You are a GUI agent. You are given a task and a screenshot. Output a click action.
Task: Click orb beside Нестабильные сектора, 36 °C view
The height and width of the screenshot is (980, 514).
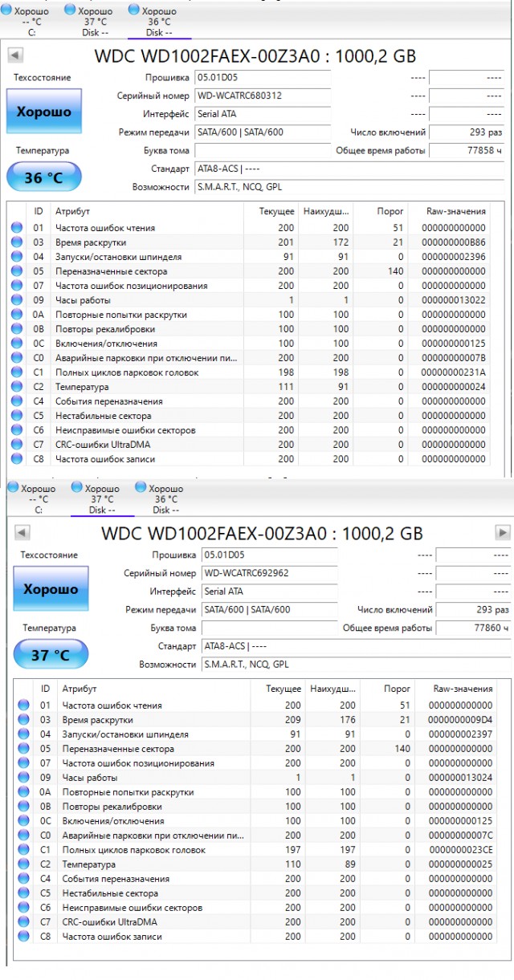click(16, 416)
